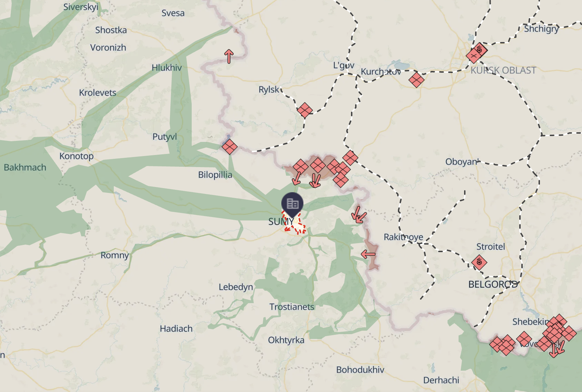Click the KURSK OBLAST region label
The image size is (582, 392).
[503, 71]
